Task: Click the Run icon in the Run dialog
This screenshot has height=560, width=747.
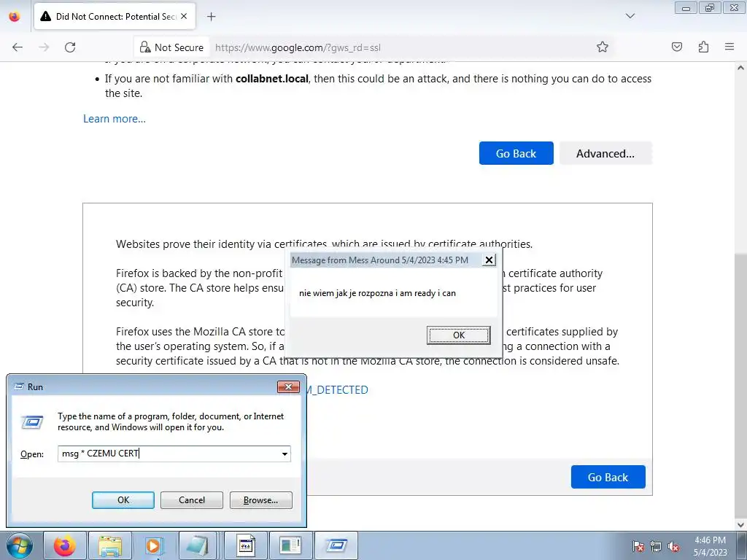Action: (32, 422)
